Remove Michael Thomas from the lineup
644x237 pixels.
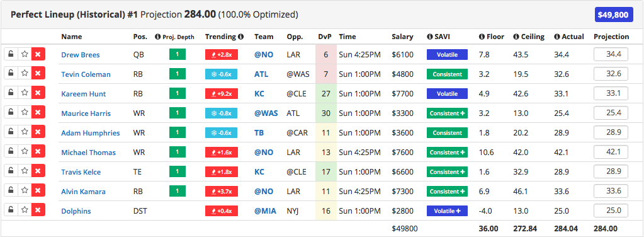coord(38,153)
